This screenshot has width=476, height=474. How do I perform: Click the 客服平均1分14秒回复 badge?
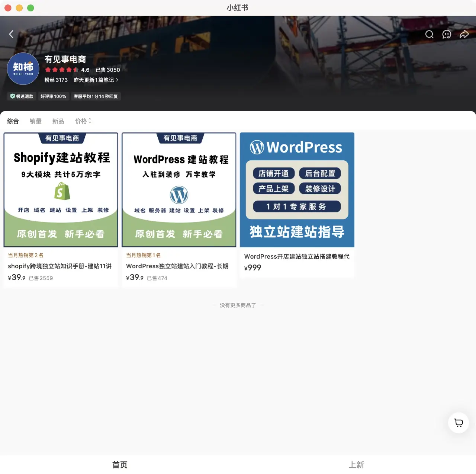click(x=96, y=96)
